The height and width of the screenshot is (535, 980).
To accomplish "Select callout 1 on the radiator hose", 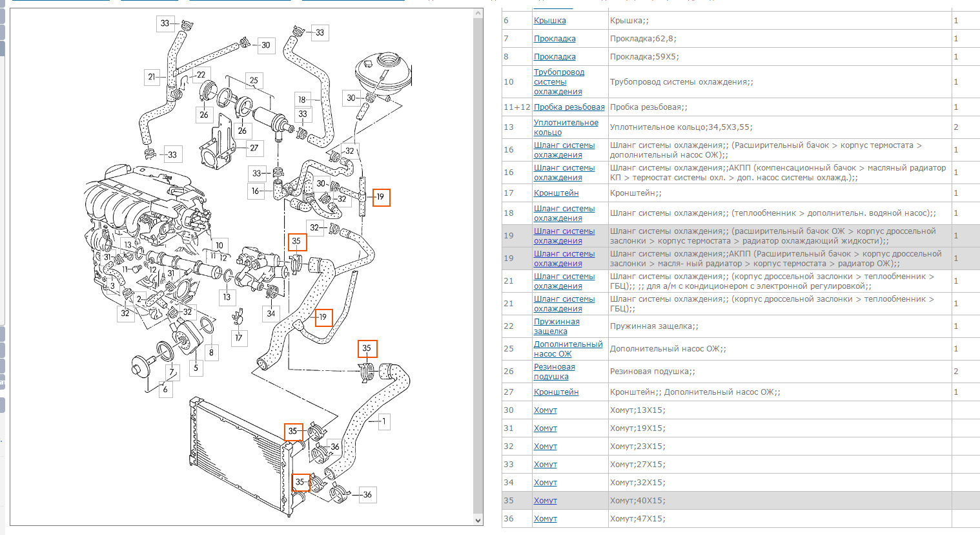I will click(x=383, y=421).
